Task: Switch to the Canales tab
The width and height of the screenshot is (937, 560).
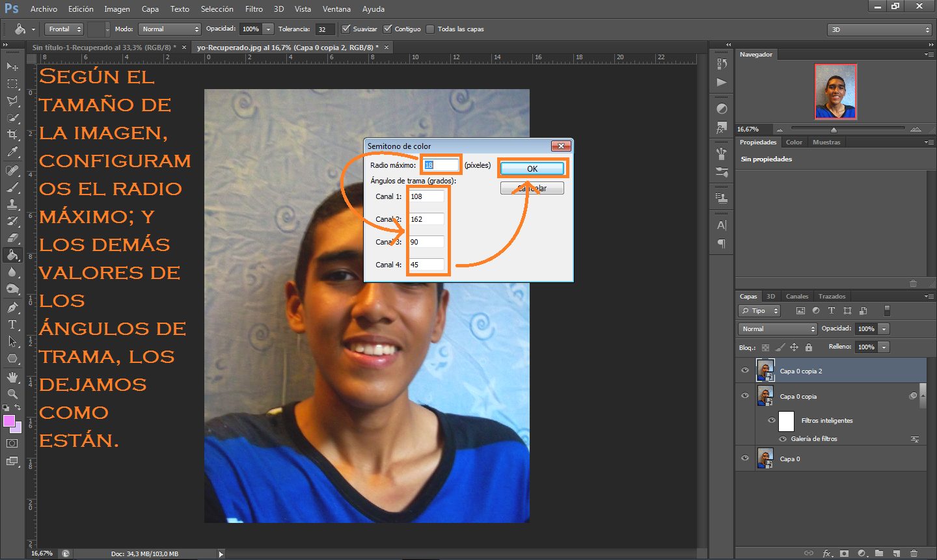Action: point(797,297)
